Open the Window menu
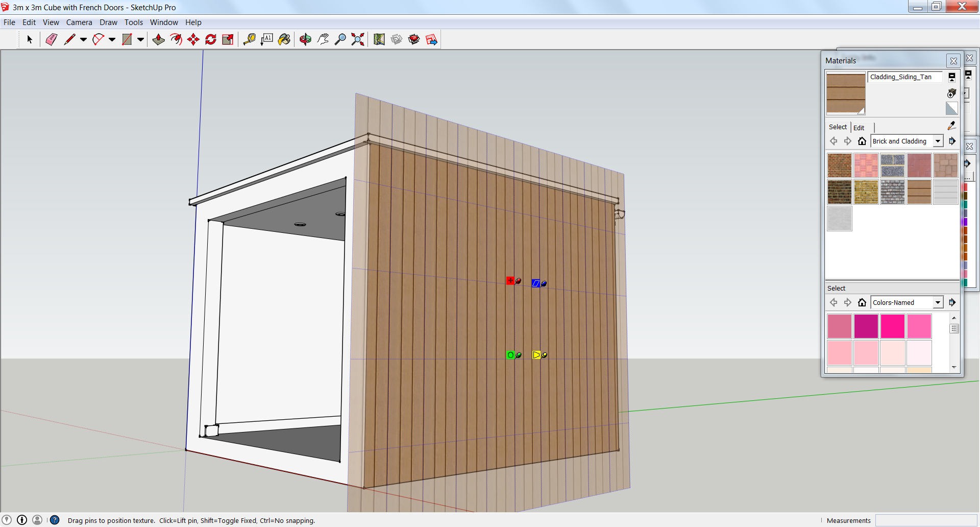 (164, 22)
